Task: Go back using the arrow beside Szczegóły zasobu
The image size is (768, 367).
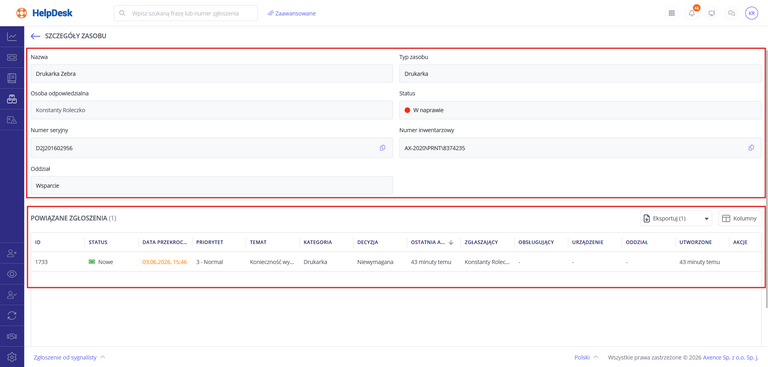Action: (35, 36)
